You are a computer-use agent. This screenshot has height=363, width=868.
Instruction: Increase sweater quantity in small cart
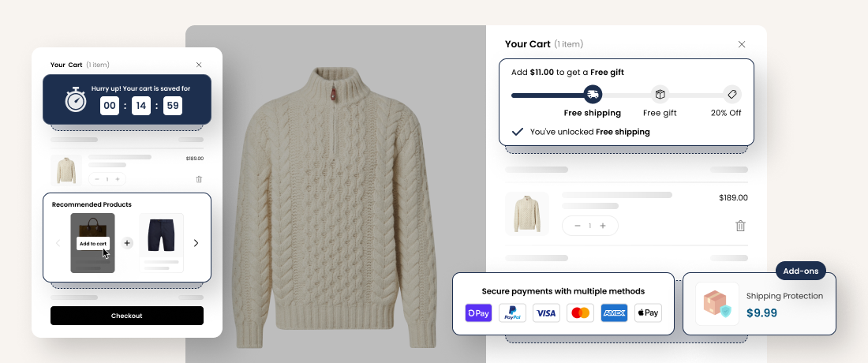tap(117, 179)
